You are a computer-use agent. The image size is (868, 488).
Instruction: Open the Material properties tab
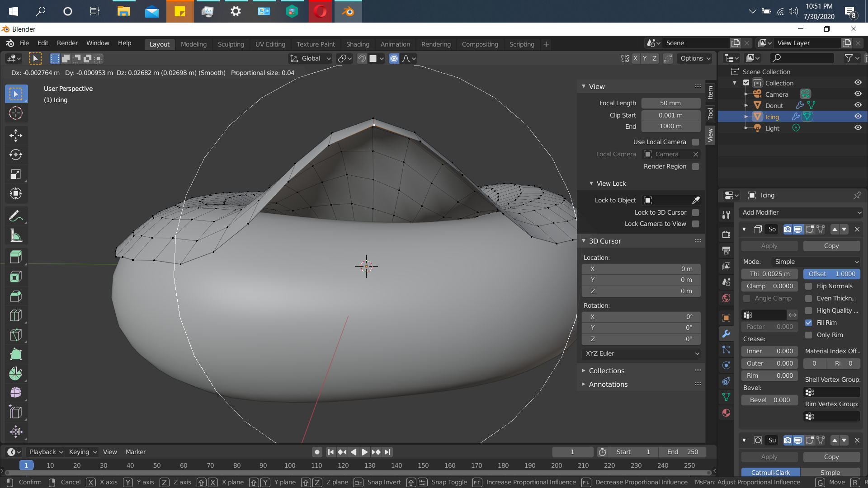pos(726,413)
